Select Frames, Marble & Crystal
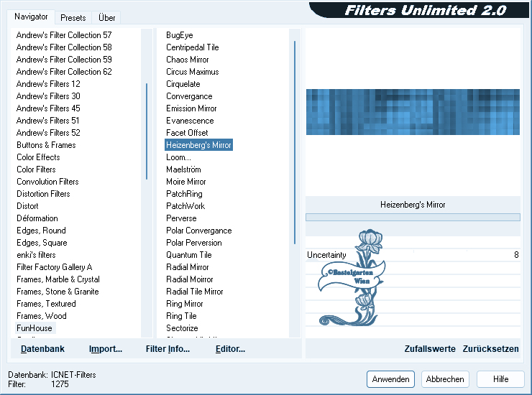Viewport: 532px width, 395px height. pyautogui.click(x=58, y=279)
